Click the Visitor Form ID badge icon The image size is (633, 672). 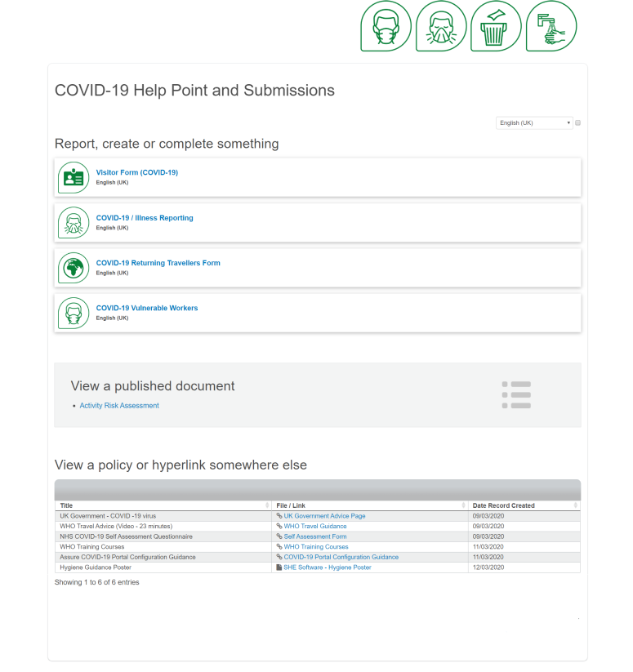[x=74, y=177]
